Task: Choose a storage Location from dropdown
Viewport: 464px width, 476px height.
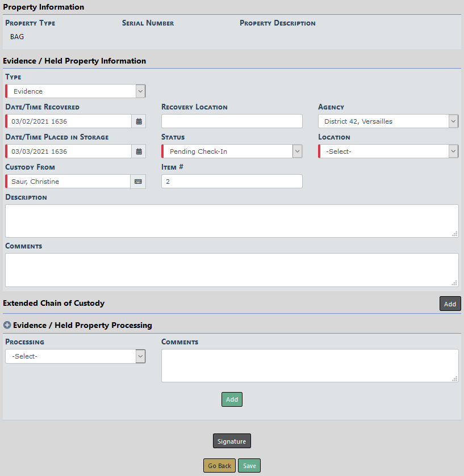Action: tap(388, 151)
